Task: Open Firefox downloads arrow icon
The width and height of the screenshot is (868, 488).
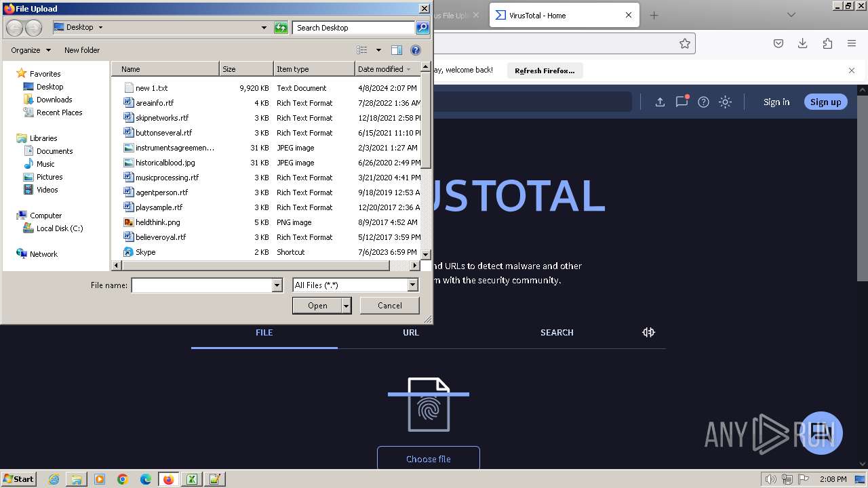Action: [x=803, y=43]
